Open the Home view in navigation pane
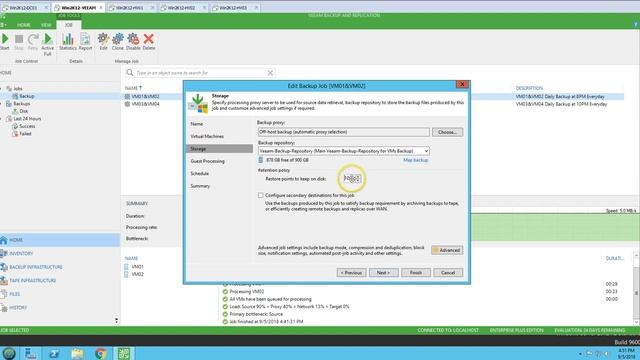640x360 pixels. click(60, 240)
